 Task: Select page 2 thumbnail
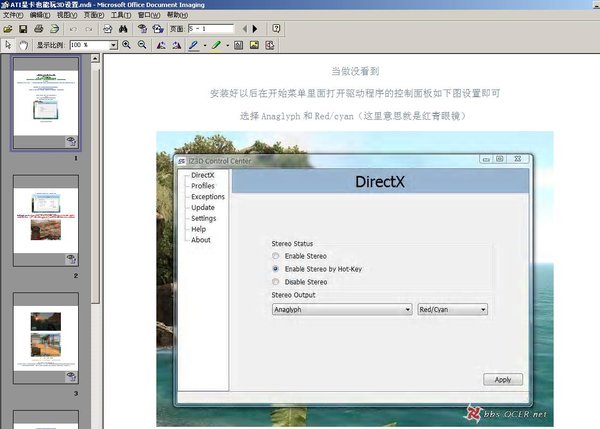pyautogui.click(x=46, y=221)
